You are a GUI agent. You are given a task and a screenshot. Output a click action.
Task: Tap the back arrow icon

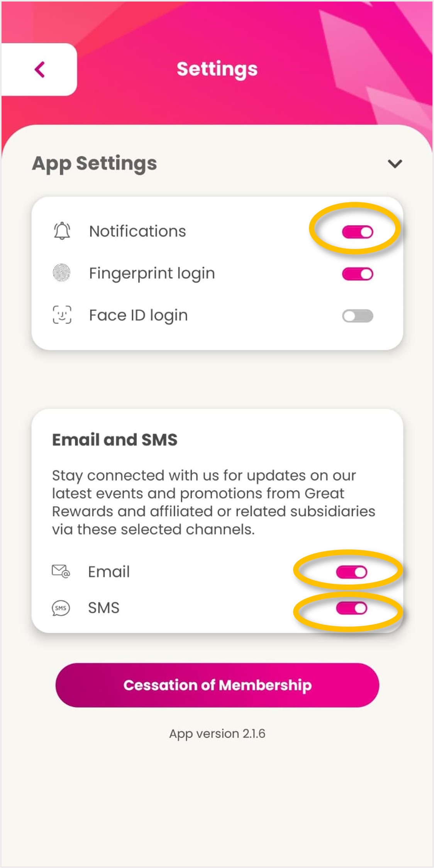40,70
